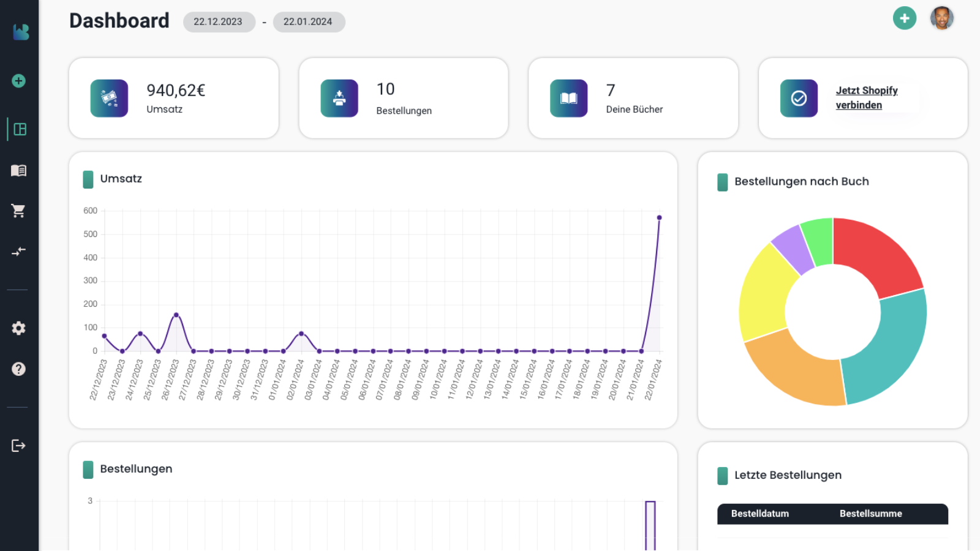Click the Bestellungen nach Buch heading
Viewport: 980px width, 551px height.
[802, 181]
